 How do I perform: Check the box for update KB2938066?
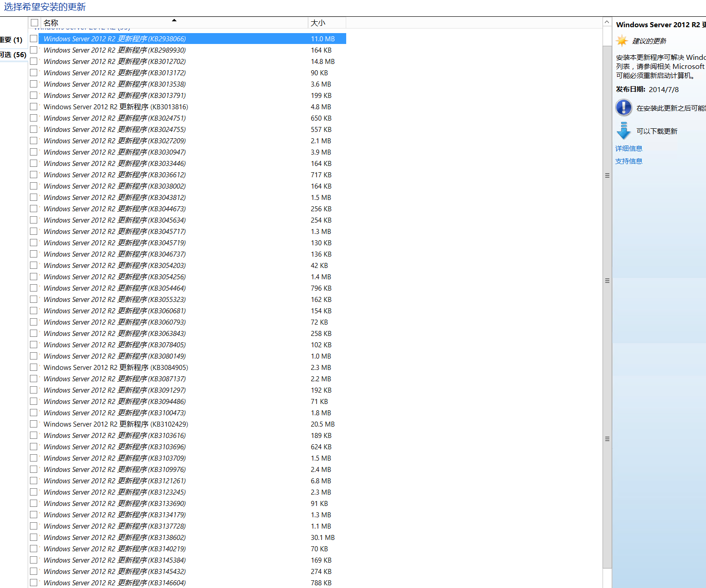34,39
